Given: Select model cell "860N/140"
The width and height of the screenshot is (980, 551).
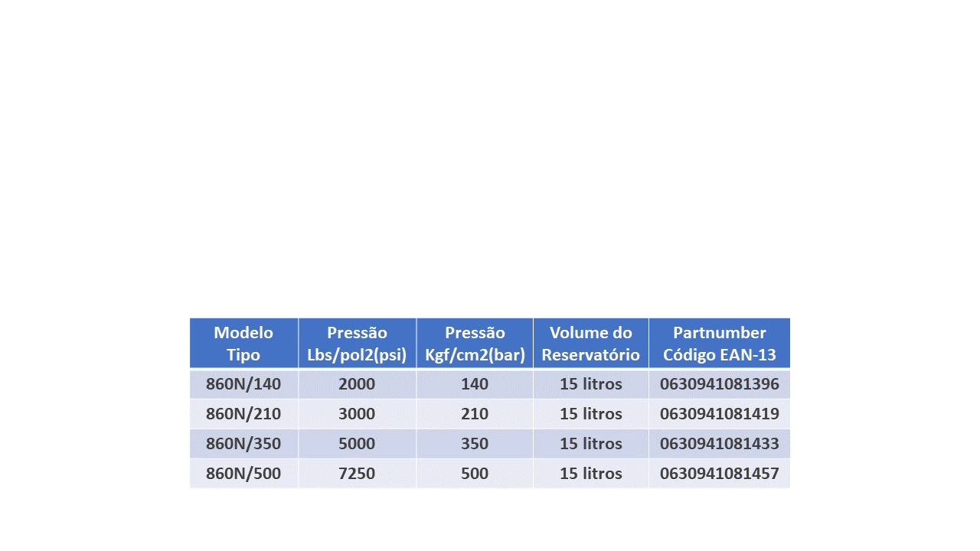Looking at the screenshot, I should click(243, 384).
